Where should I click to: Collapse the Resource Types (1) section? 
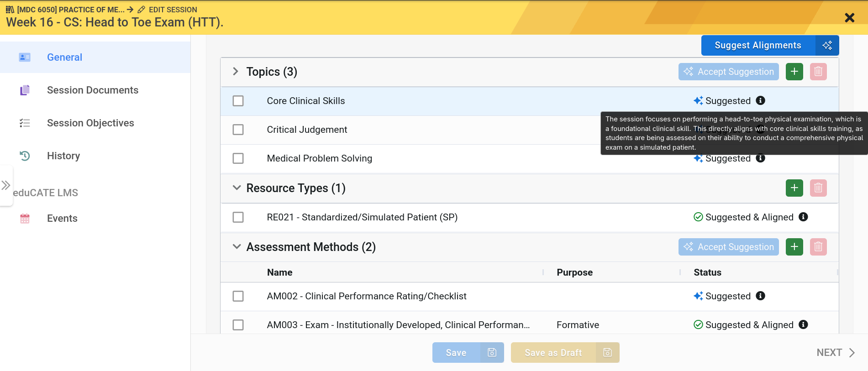237,188
